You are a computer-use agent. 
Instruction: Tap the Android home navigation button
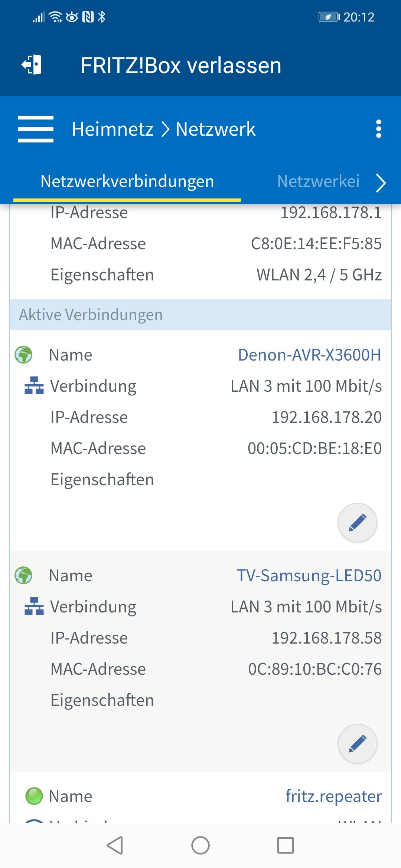200,845
